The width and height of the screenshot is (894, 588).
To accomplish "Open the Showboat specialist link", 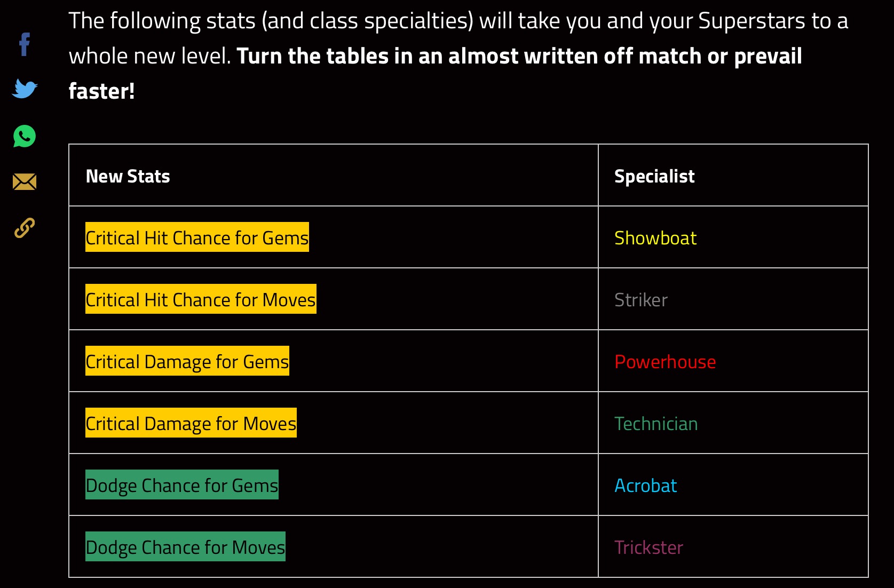I will pyautogui.click(x=655, y=238).
